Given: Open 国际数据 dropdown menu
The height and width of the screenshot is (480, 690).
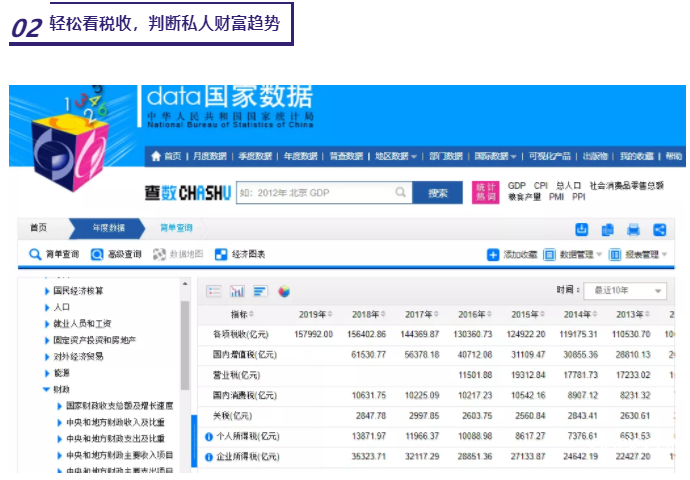Looking at the screenshot, I should 495,156.
